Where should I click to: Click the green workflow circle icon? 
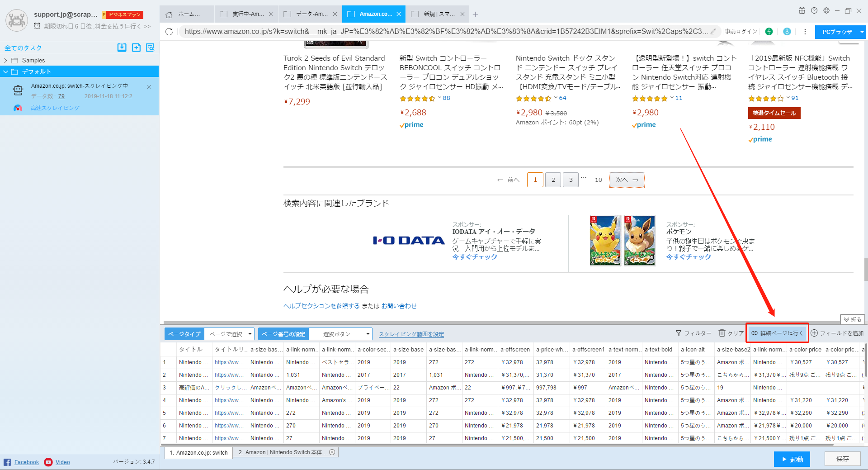coord(769,32)
